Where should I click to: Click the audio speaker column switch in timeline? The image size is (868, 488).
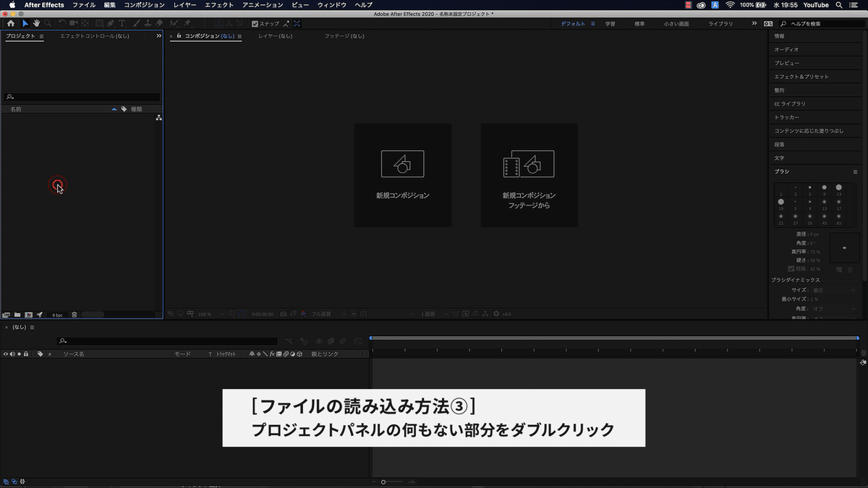click(12, 354)
